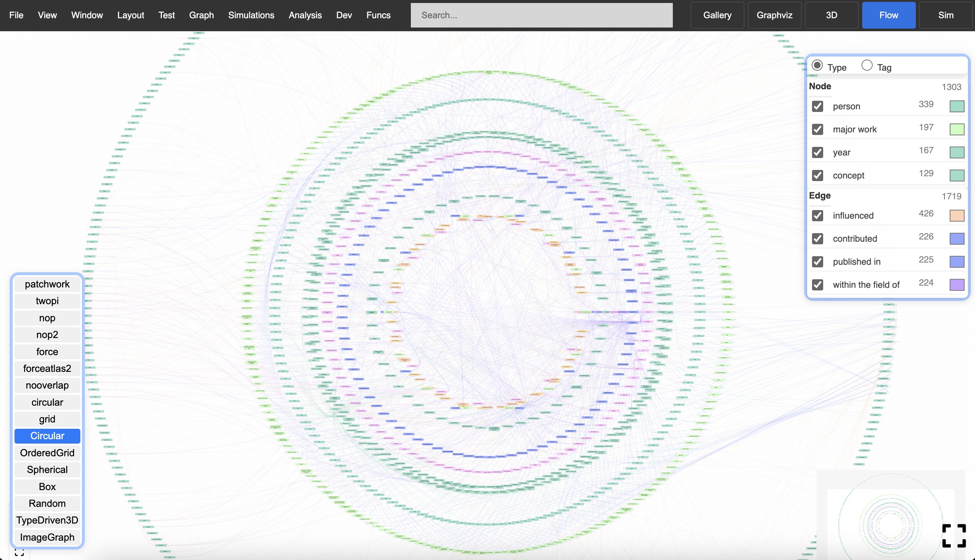
Task: Click into the Search field
Action: (541, 15)
